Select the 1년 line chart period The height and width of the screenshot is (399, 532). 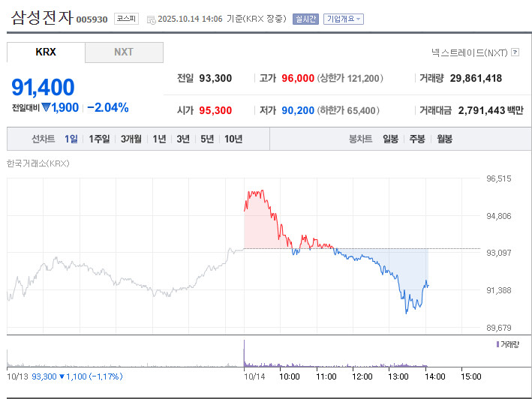(x=159, y=139)
